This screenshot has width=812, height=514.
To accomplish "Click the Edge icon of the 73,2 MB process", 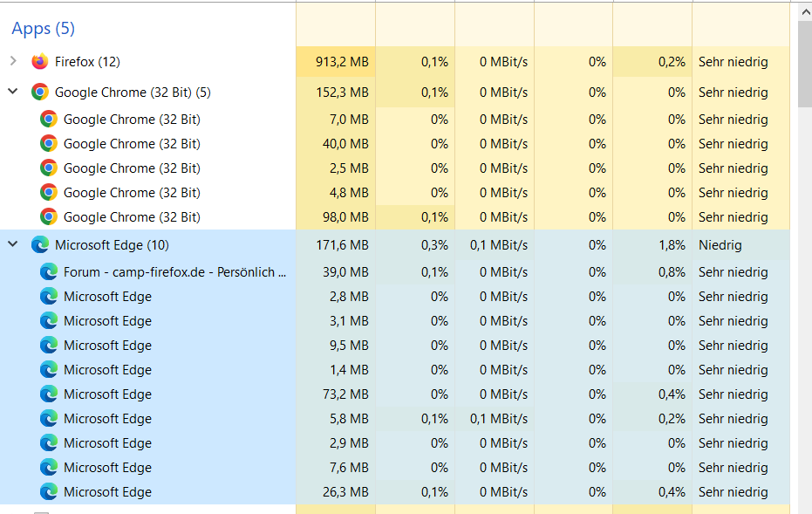I will pos(49,394).
